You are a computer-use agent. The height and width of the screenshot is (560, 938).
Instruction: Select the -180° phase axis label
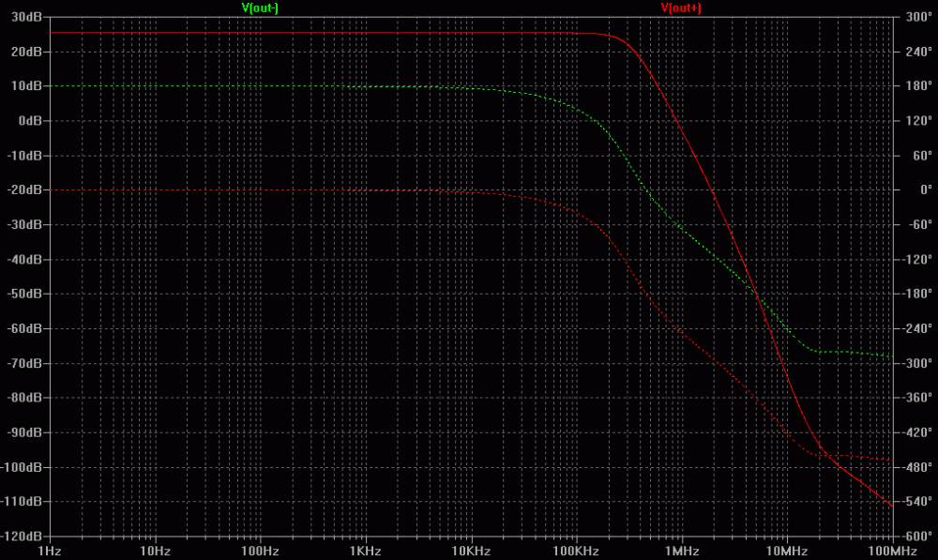[916, 294]
